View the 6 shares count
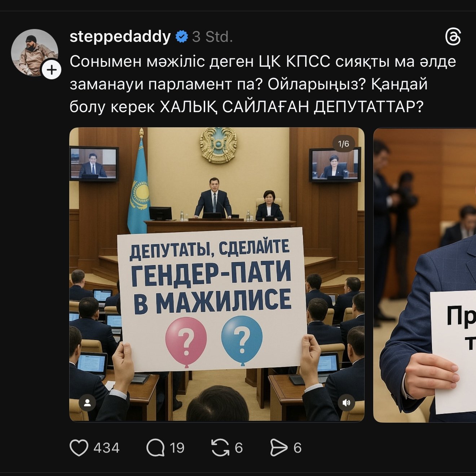The image size is (476, 476). coord(297,448)
